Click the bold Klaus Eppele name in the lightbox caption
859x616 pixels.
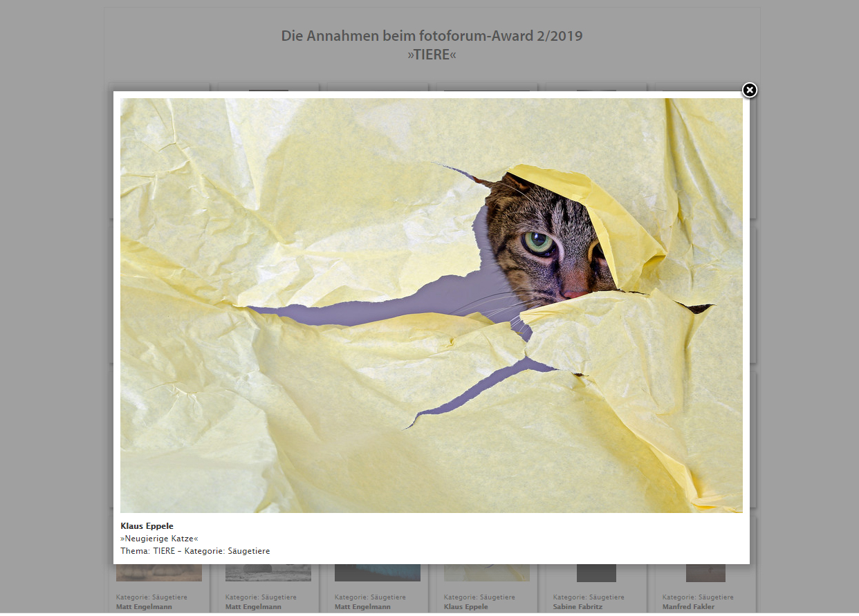[147, 526]
